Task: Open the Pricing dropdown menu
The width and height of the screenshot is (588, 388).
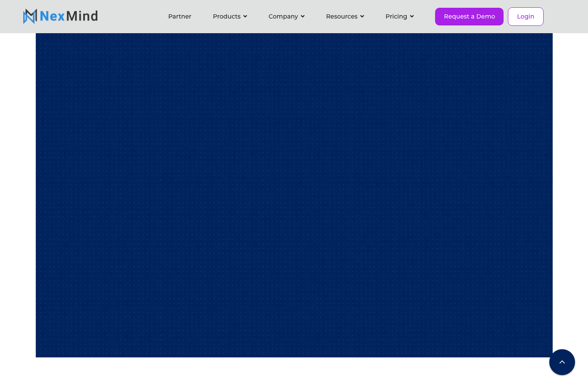Action: [400, 16]
